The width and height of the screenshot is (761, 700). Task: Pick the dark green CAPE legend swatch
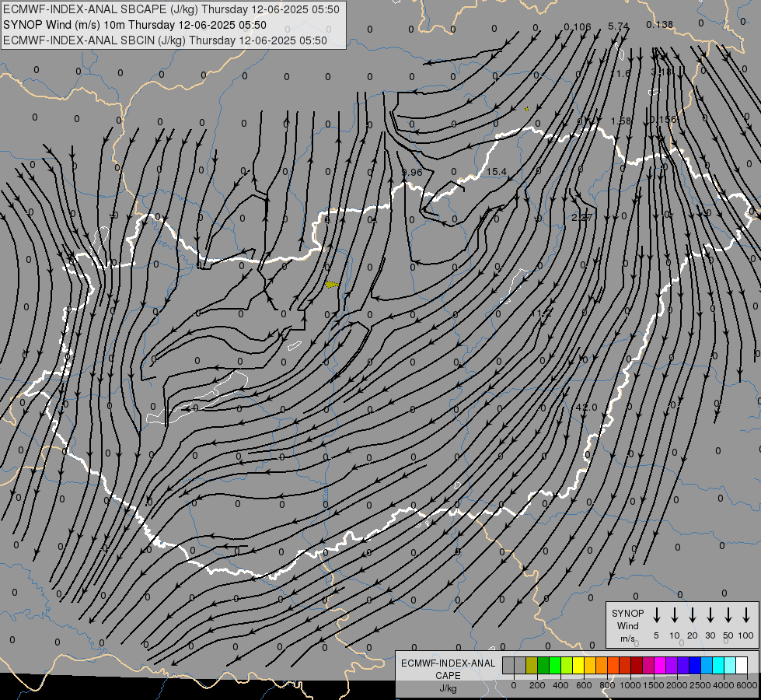click(543, 665)
